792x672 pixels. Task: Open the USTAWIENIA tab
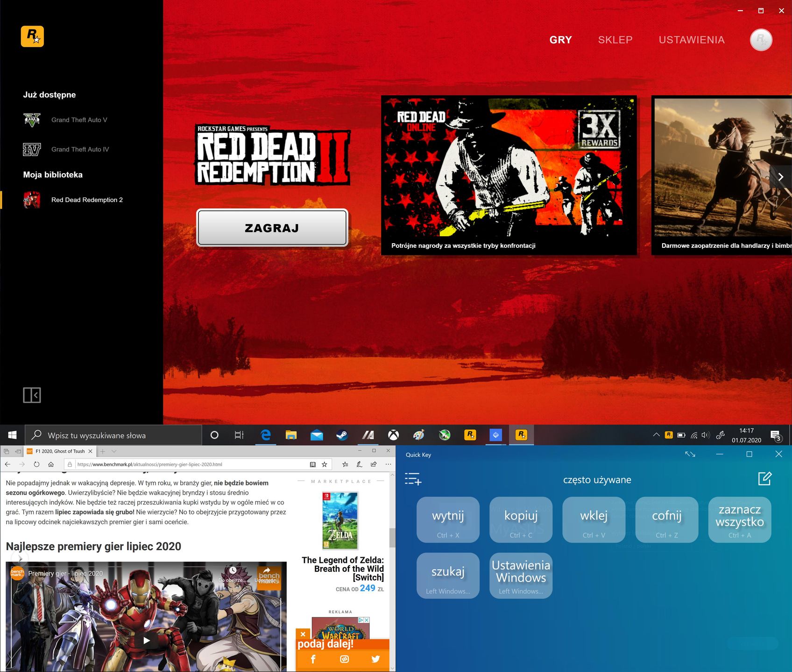tap(692, 40)
